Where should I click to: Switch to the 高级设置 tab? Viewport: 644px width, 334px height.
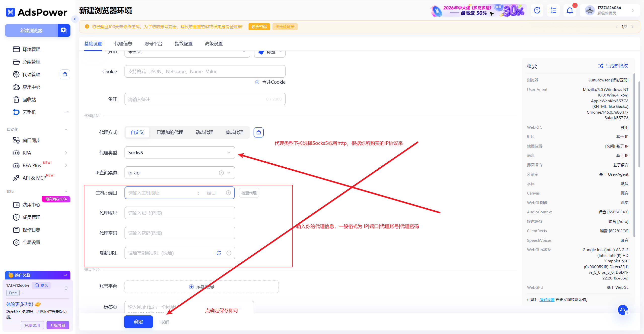point(214,44)
